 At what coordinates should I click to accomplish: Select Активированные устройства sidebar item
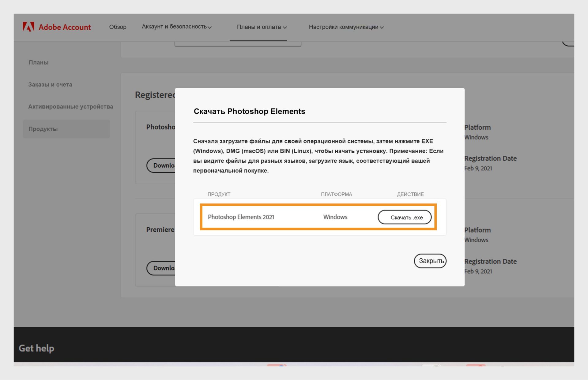(x=70, y=107)
